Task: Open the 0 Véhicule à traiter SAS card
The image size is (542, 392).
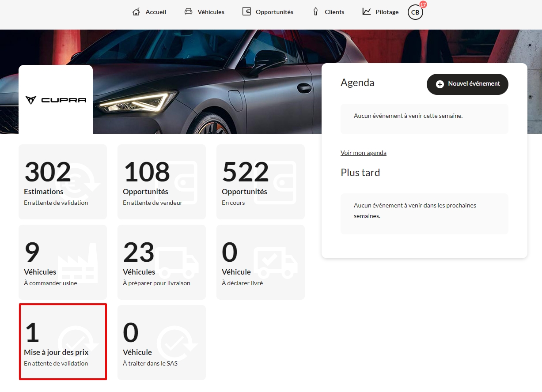Action: (x=162, y=342)
